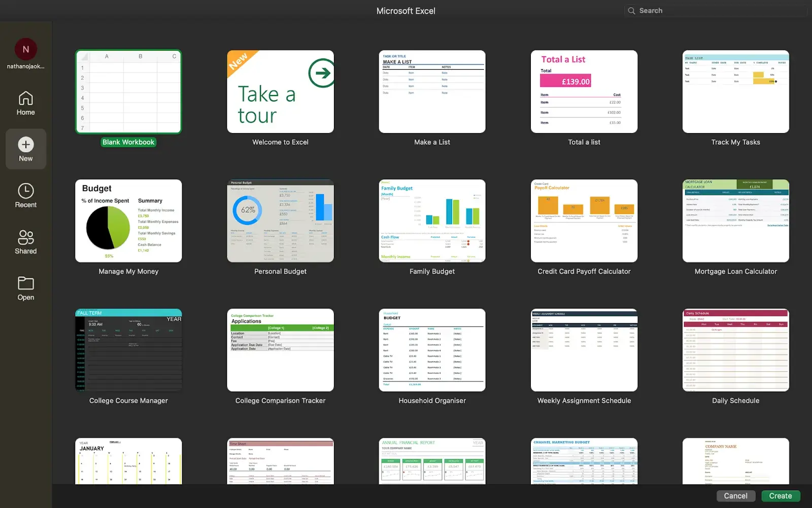Open the Recent files section
This screenshot has height=508, width=812.
coord(25,196)
